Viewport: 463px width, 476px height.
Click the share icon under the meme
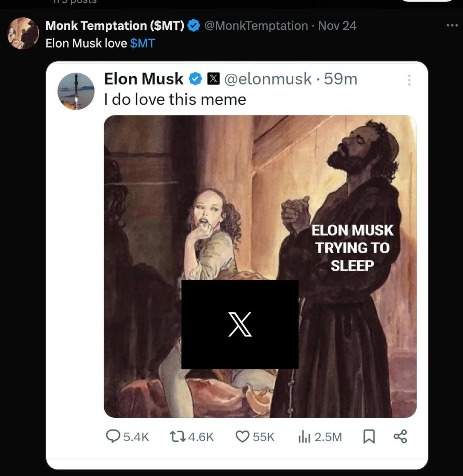tap(400, 437)
